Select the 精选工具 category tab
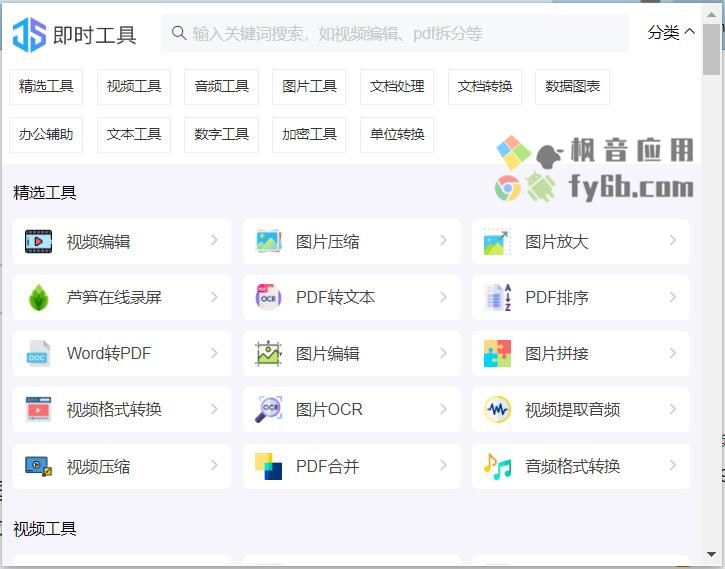The width and height of the screenshot is (725, 569). (46, 86)
